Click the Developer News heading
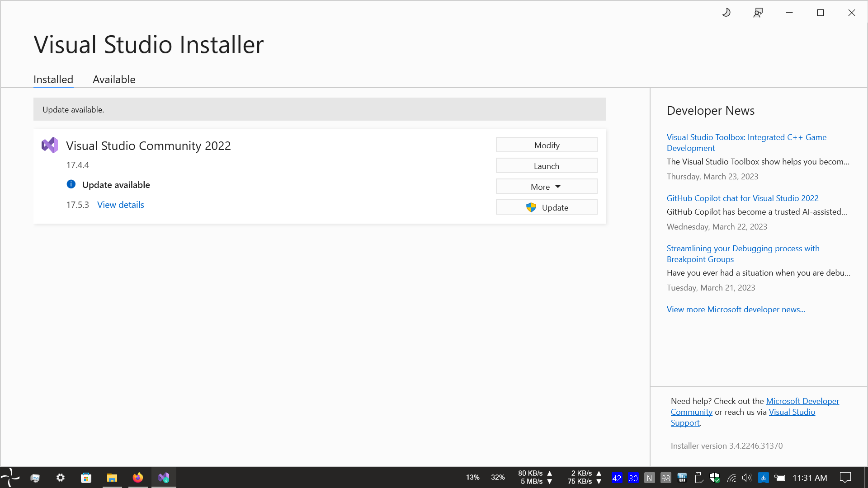This screenshot has width=868, height=488. pos(710,110)
